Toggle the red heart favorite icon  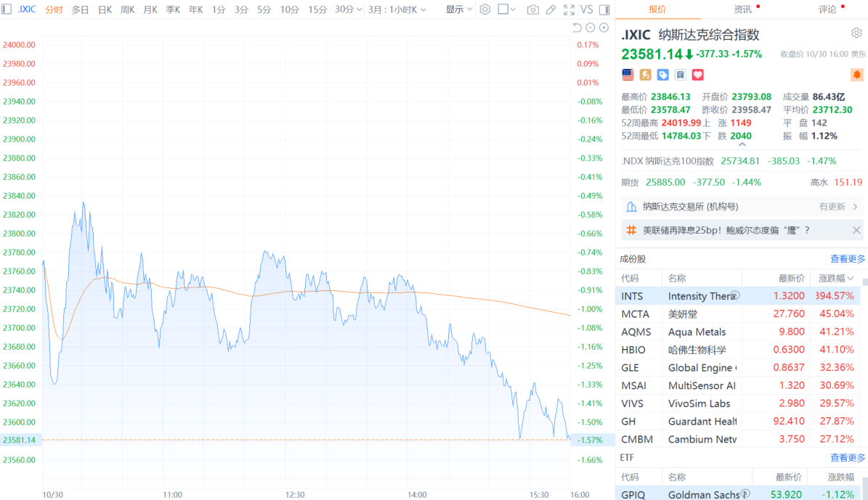pos(697,75)
